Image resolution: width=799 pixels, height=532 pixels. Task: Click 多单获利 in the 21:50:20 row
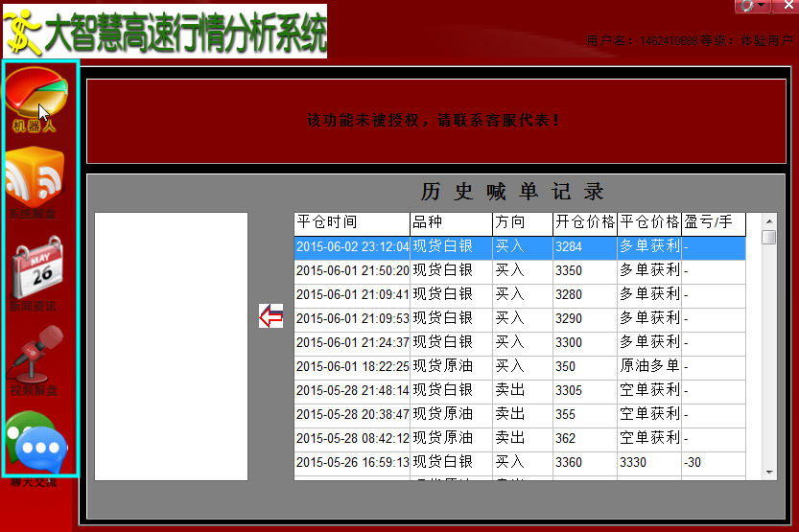coord(649,271)
